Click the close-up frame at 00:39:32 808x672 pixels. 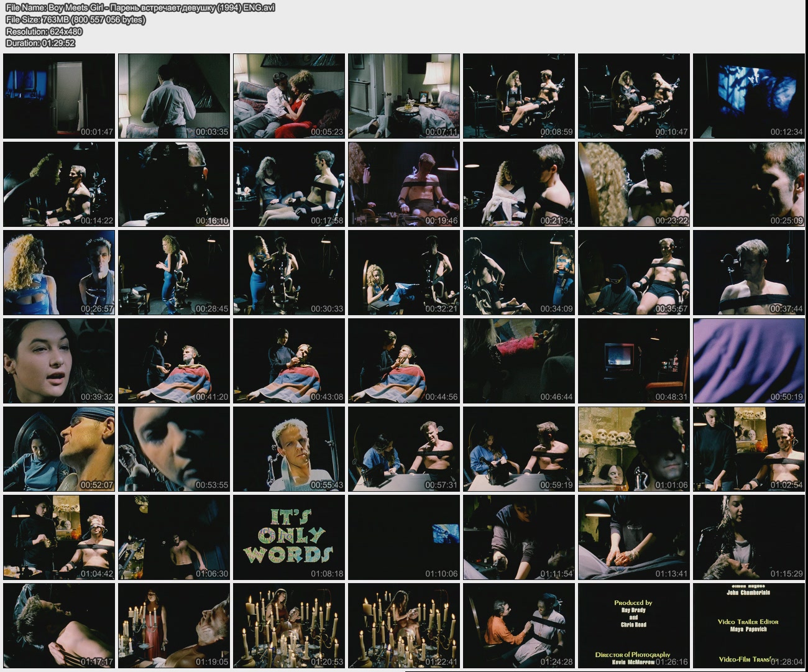(x=59, y=361)
